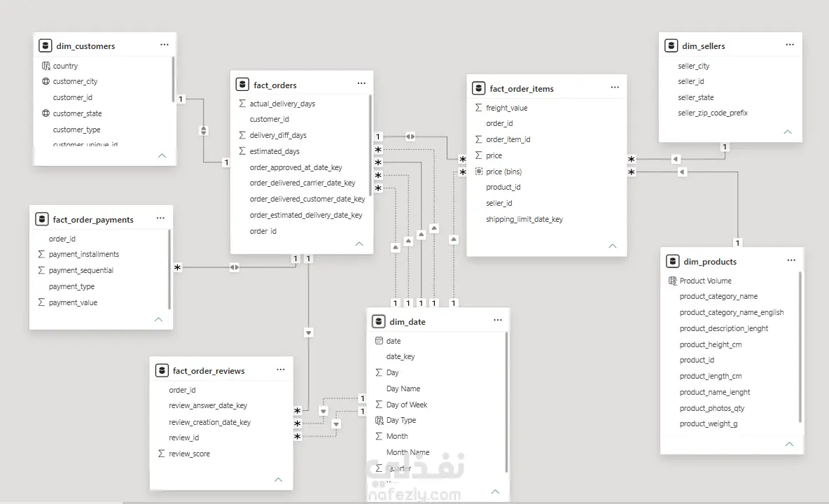Open fact_orders more options ellipsis
Screen dimensions: 829x504
coord(361,83)
